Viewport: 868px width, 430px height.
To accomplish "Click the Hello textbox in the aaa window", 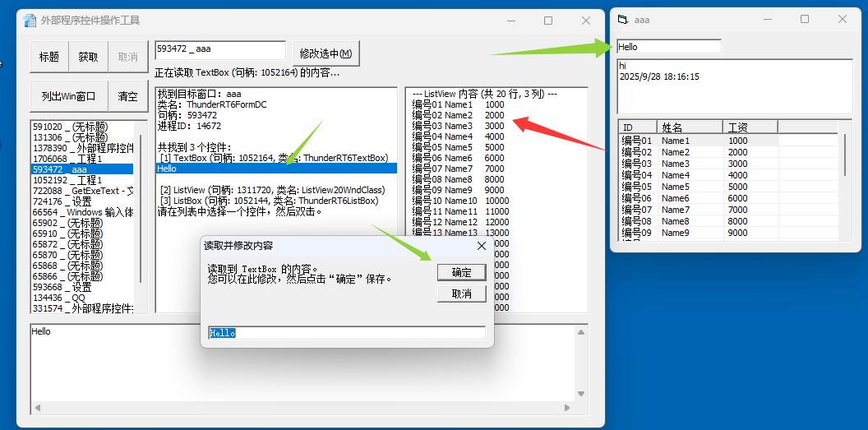I will pos(668,47).
